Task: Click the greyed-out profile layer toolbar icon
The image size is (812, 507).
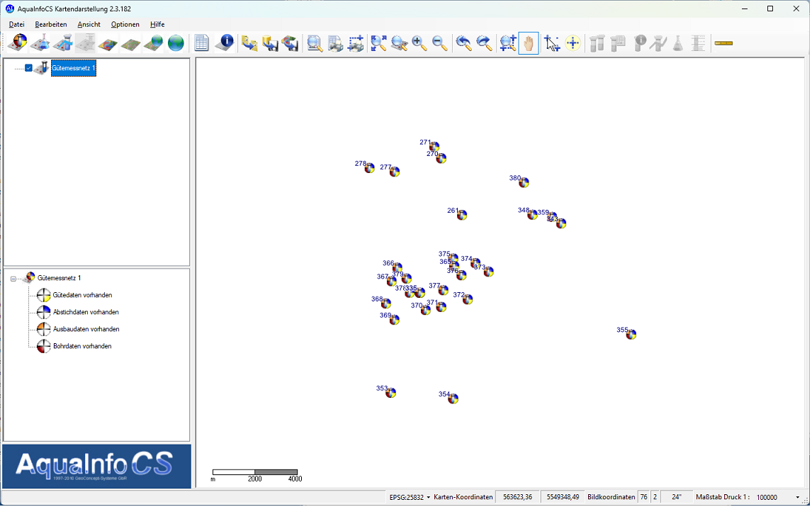Action: (86, 43)
